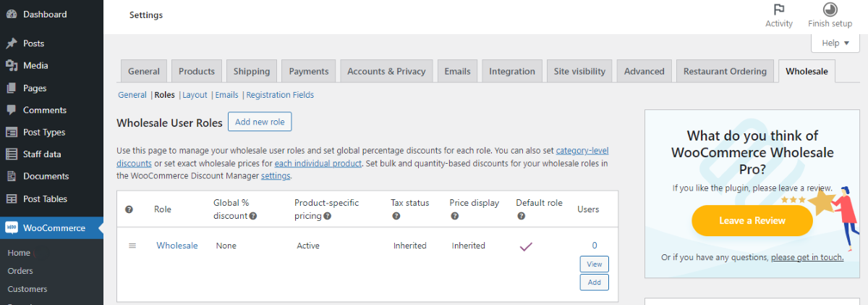
Task: Click the Active product-specific pricing cell
Action: [x=308, y=246]
